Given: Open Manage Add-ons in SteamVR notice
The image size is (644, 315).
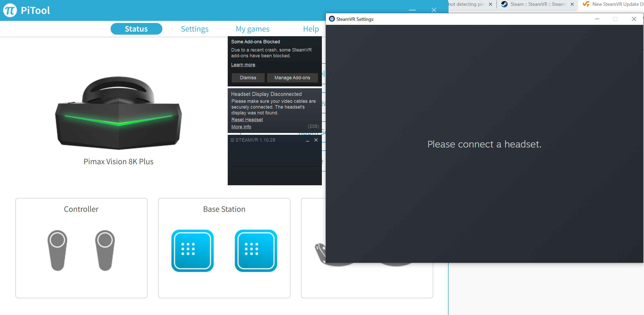Looking at the screenshot, I should [292, 78].
